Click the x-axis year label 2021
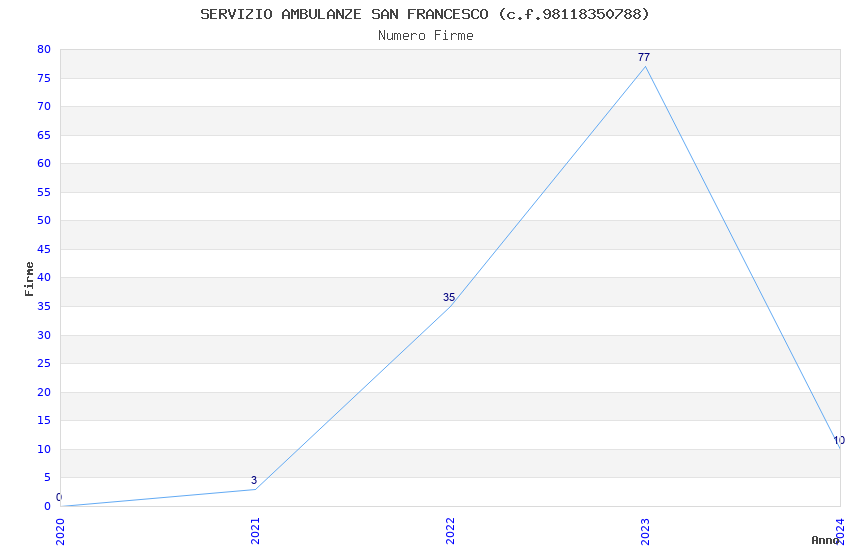 point(255,532)
